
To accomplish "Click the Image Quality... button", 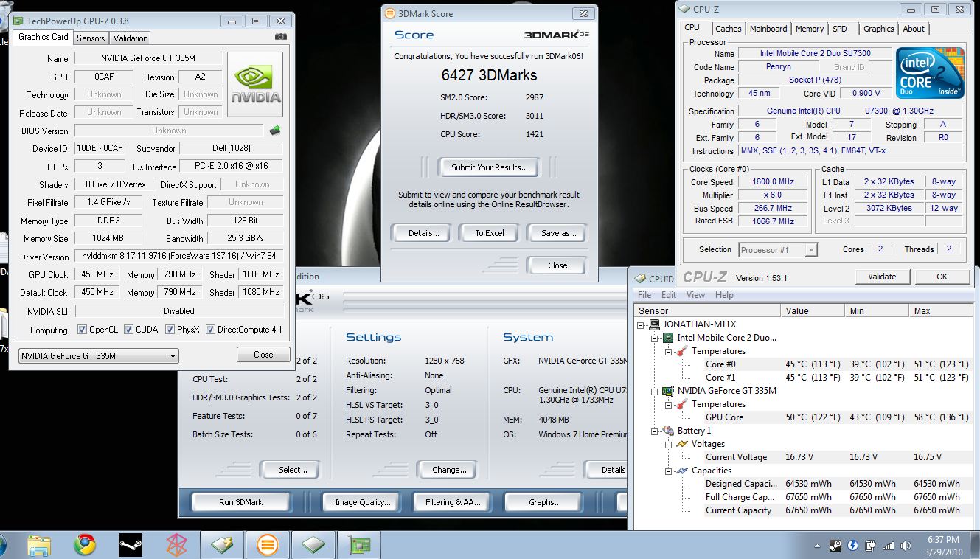I will tap(362, 502).
